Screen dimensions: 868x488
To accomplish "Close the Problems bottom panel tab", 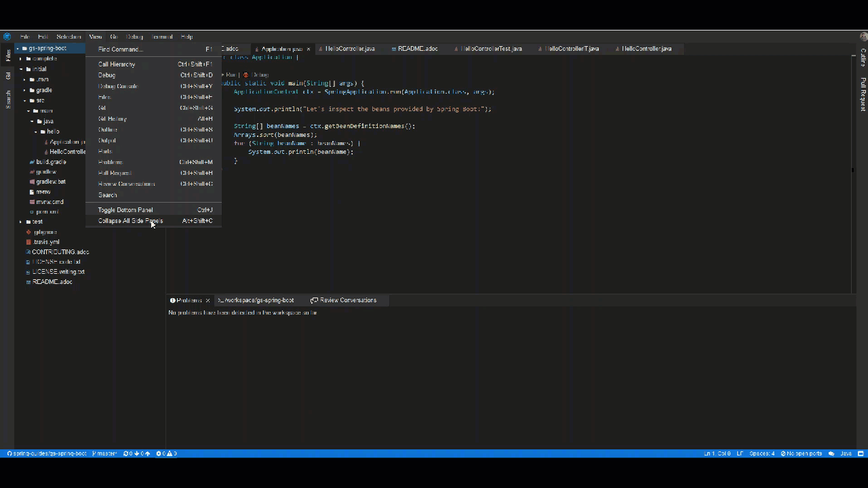I will tap(208, 300).
